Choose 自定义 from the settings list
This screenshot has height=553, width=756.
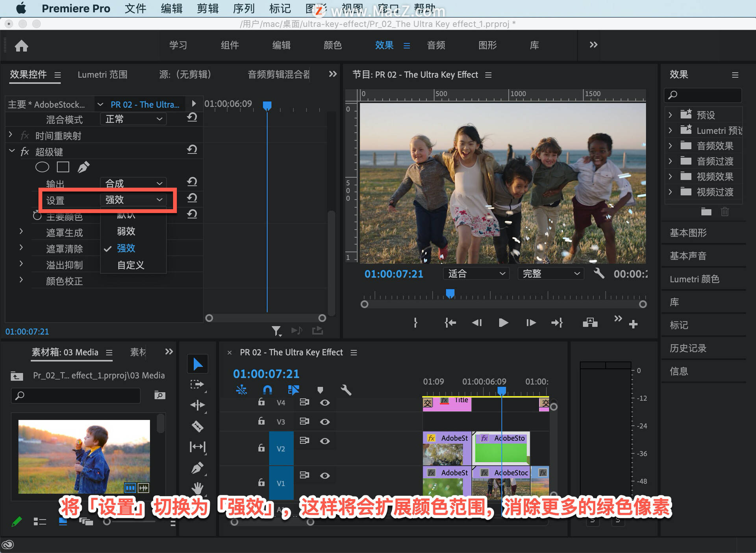tap(131, 265)
